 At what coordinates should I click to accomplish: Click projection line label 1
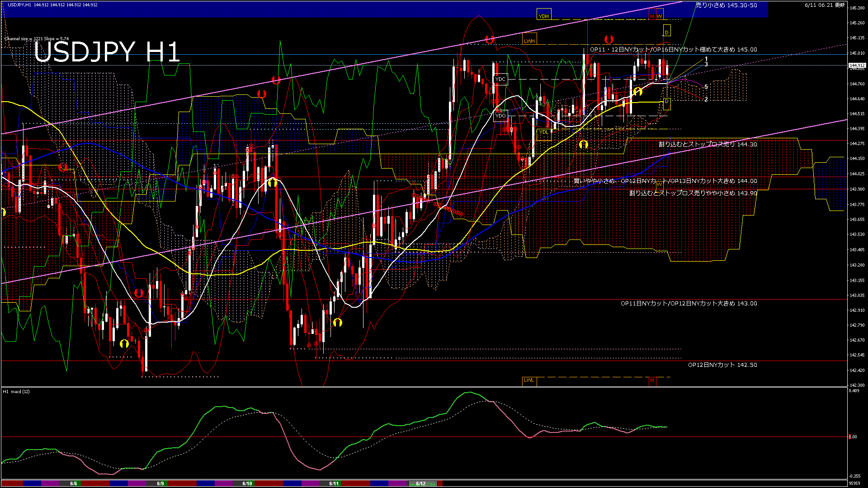pos(706,59)
